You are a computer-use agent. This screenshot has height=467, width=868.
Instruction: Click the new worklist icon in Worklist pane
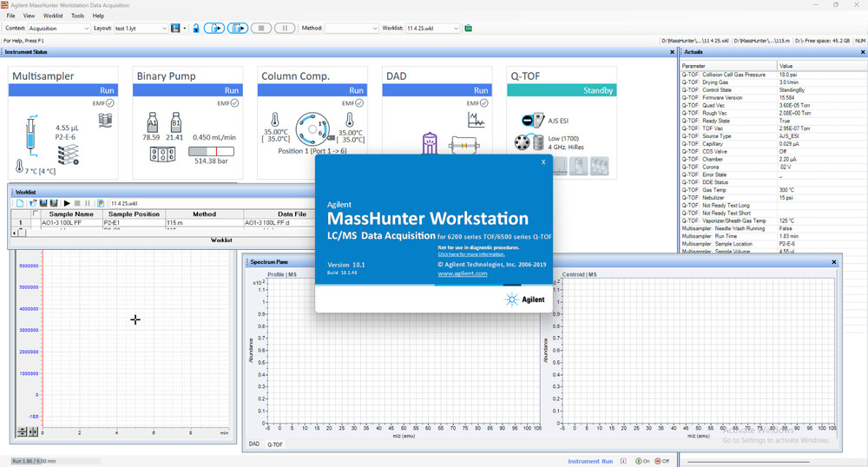click(x=20, y=204)
